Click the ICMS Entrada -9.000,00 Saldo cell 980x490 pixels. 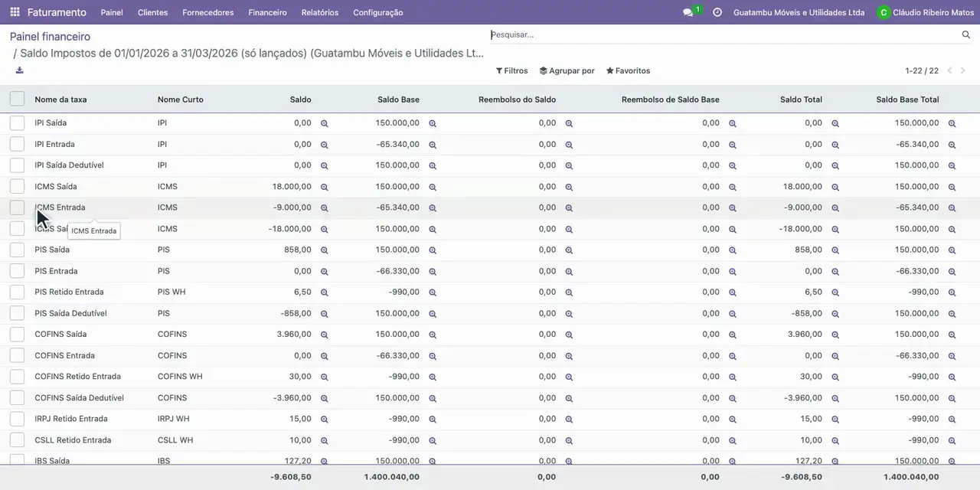(x=292, y=207)
